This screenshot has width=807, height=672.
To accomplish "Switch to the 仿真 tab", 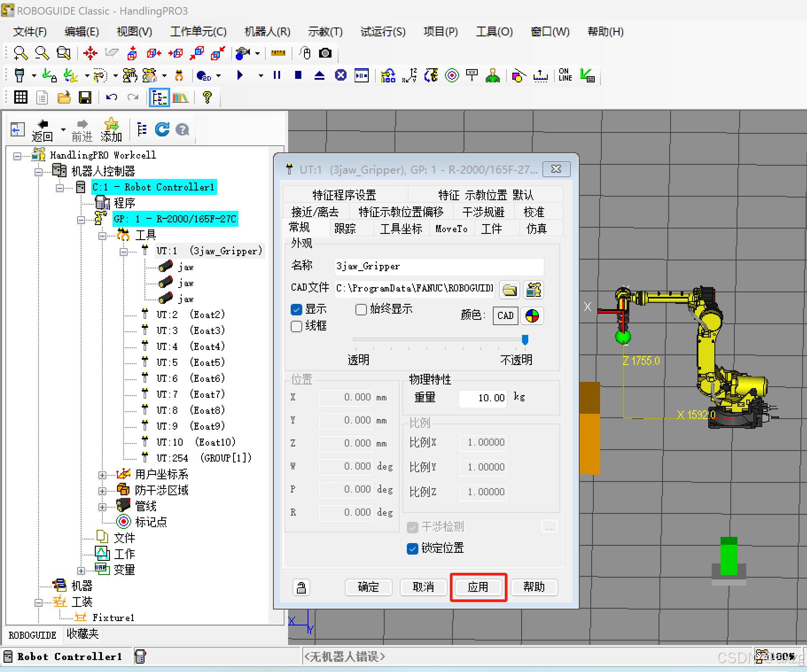I will coord(537,229).
